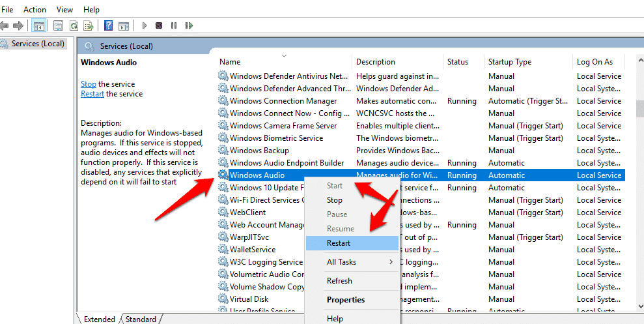Click 'Automatic (Trigger St...' startup type cell

pos(528,101)
